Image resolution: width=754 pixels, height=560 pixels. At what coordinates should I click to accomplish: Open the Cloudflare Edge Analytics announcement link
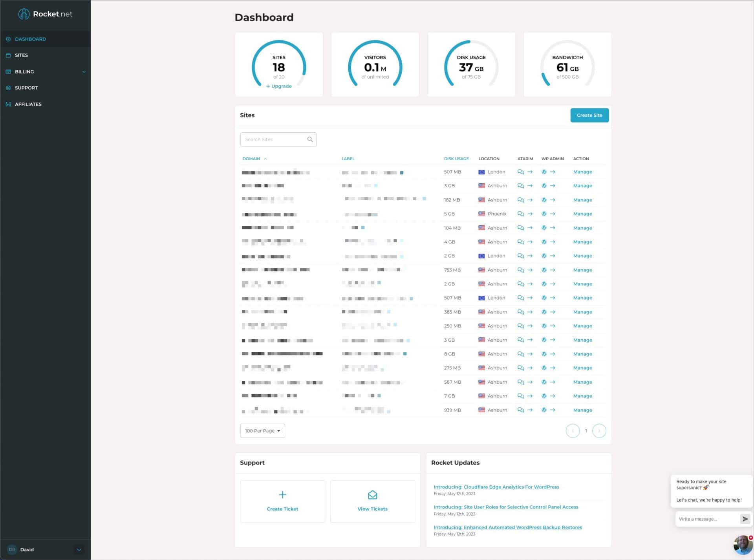(x=496, y=487)
